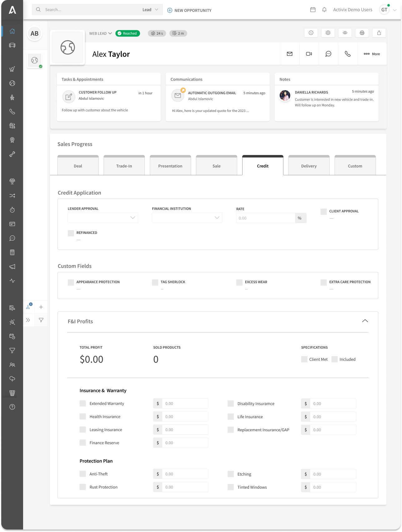Collapse the F&I Profits section
402x532 pixels.
365,321
